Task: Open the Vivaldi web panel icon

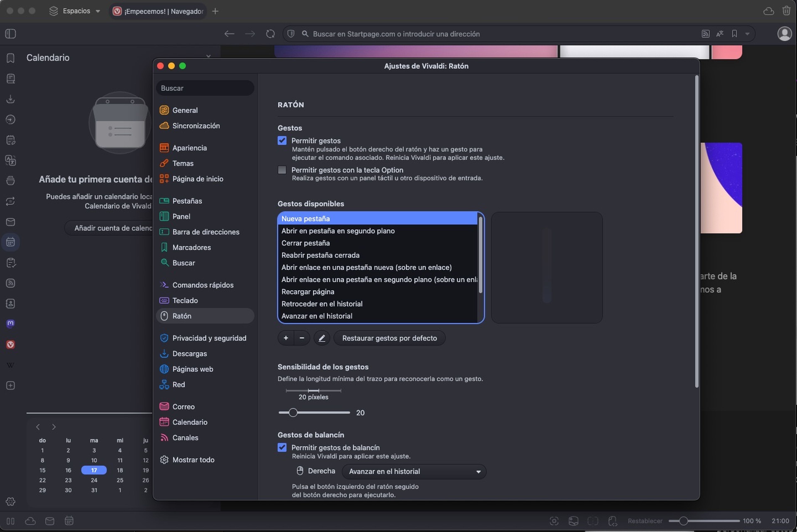Action: (x=11, y=345)
